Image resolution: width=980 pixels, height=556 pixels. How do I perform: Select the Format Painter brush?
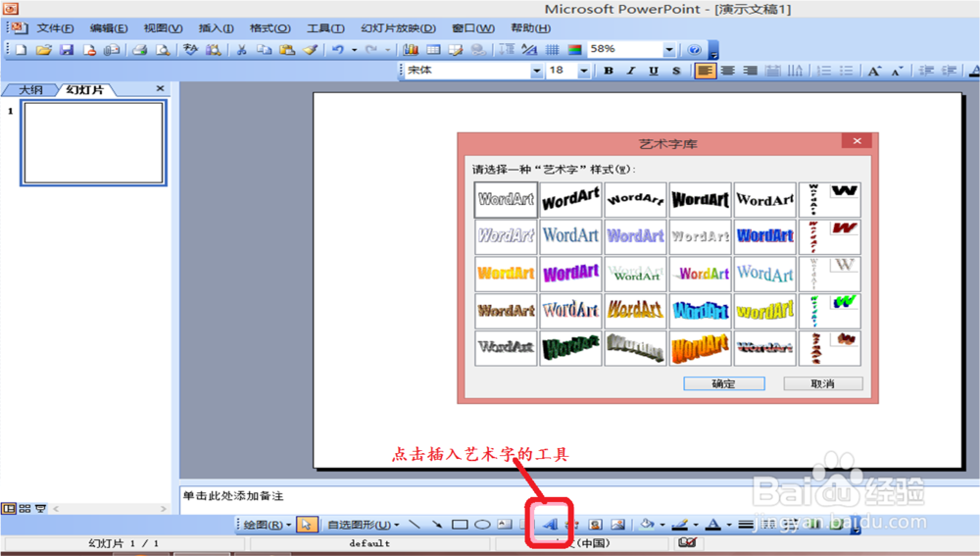coord(311,49)
